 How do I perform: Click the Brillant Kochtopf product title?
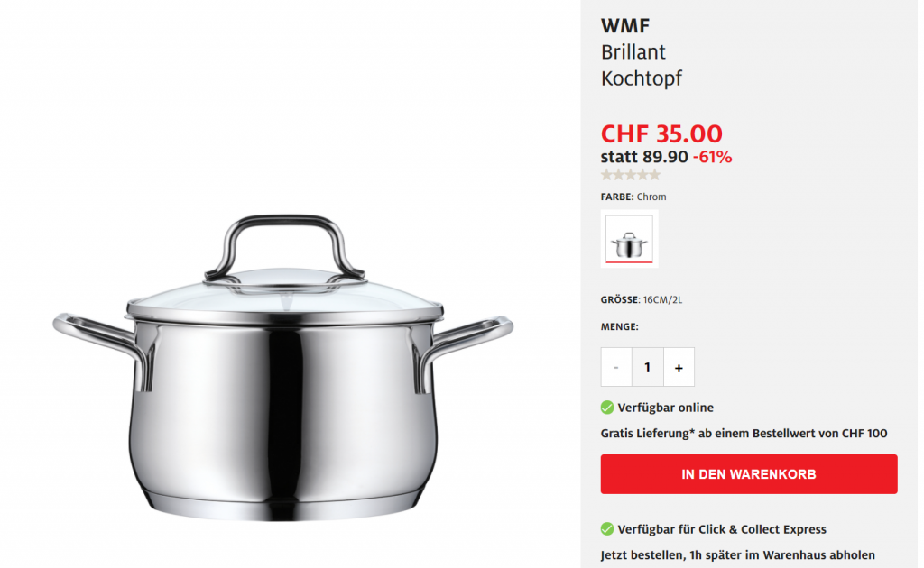(x=642, y=65)
